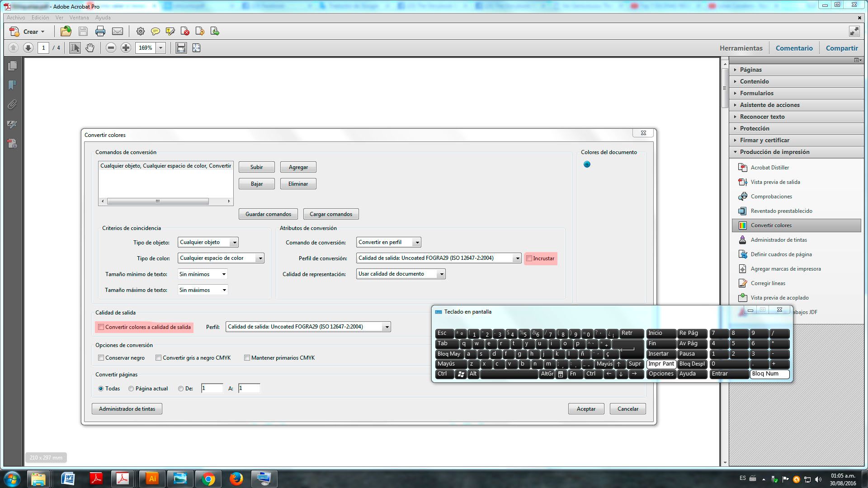Open the Open file folder icon
This screenshot has height=488, width=868.
(x=66, y=32)
